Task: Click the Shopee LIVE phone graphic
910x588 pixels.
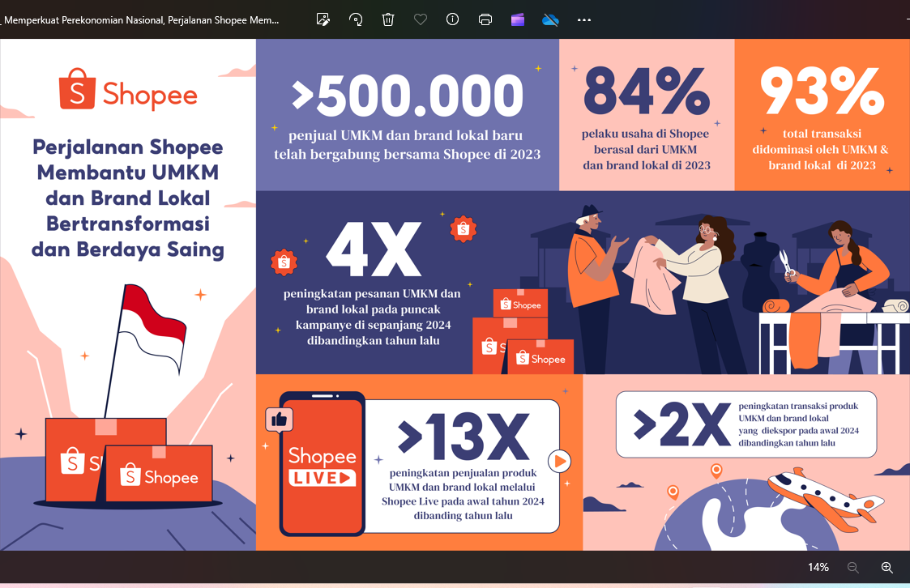Action: point(322,464)
